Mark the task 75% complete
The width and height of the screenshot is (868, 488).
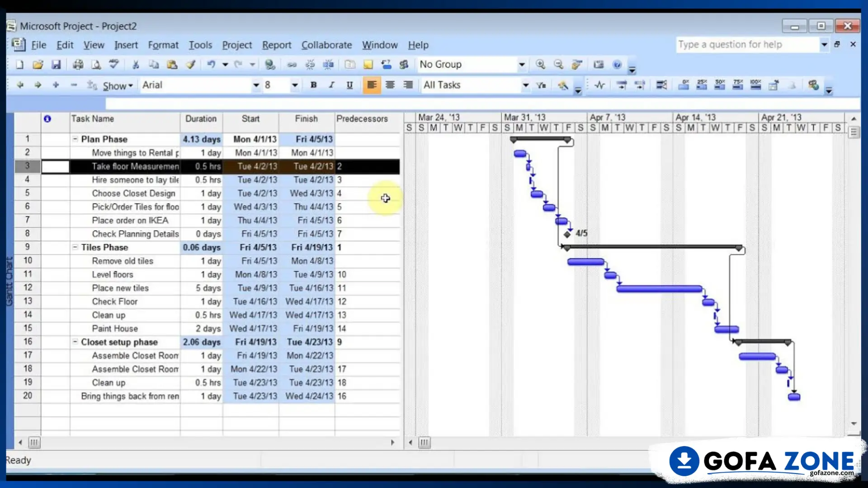tap(738, 85)
